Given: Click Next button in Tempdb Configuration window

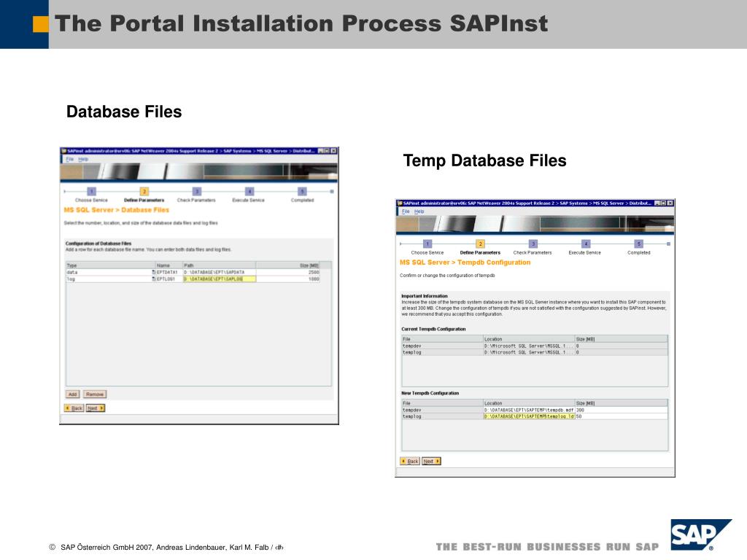Looking at the screenshot, I should tap(431, 461).
